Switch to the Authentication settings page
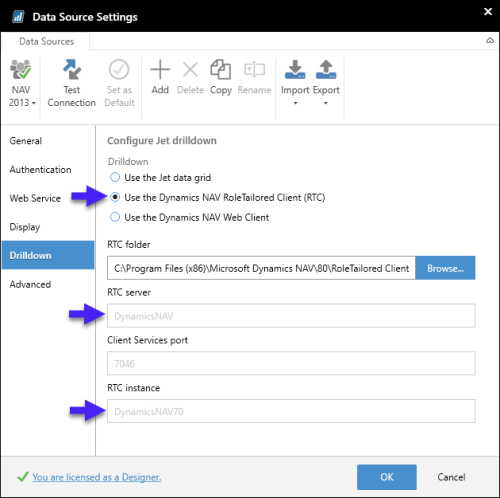 pos(40,170)
